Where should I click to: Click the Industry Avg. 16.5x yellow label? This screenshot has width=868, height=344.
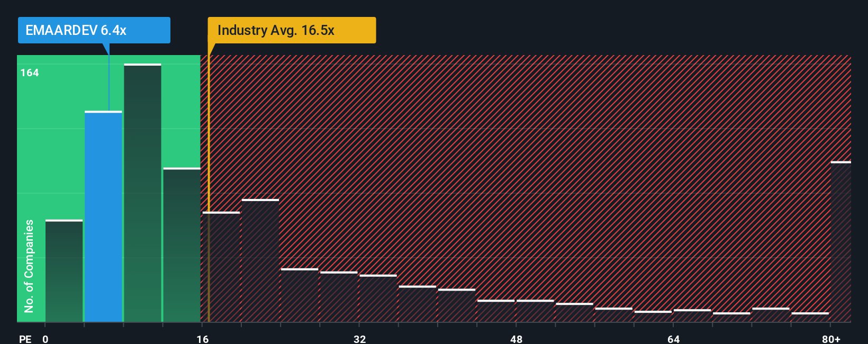(292, 30)
